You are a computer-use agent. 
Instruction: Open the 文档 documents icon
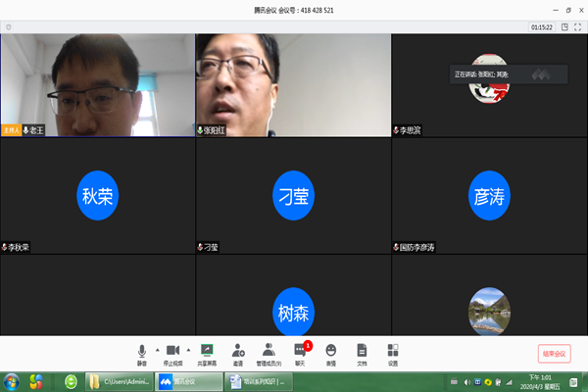click(x=362, y=355)
